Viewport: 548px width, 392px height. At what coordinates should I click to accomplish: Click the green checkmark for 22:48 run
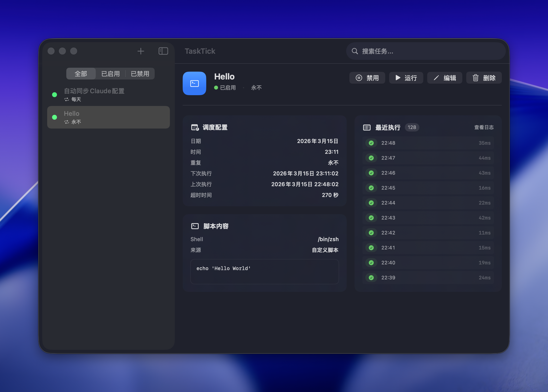coord(371,143)
